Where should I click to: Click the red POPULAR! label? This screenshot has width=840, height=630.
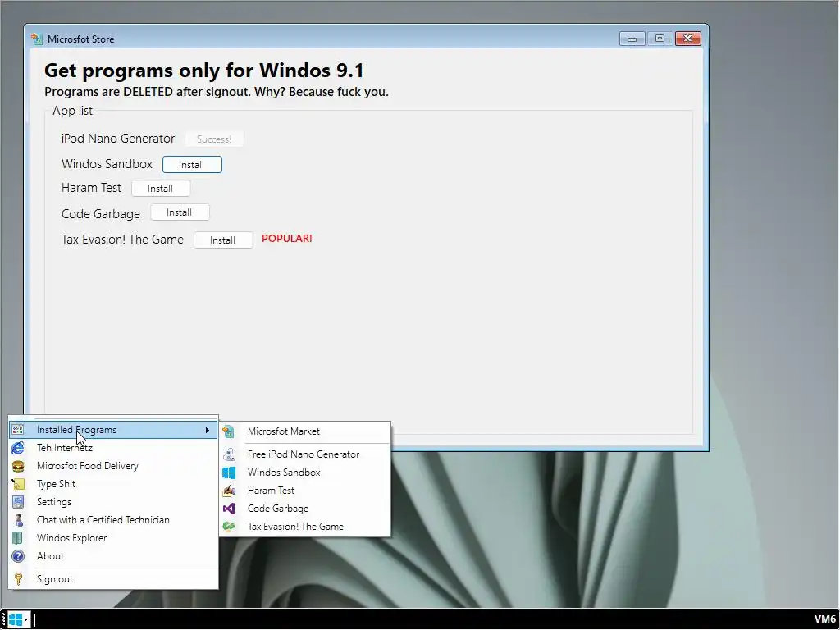[x=287, y=239]
